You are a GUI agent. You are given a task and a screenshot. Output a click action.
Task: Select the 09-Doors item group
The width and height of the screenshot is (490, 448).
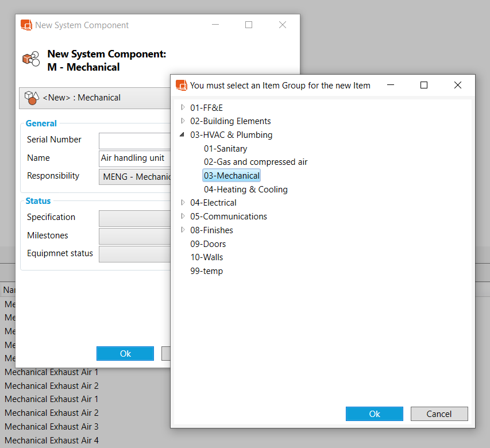pos(208,244)
